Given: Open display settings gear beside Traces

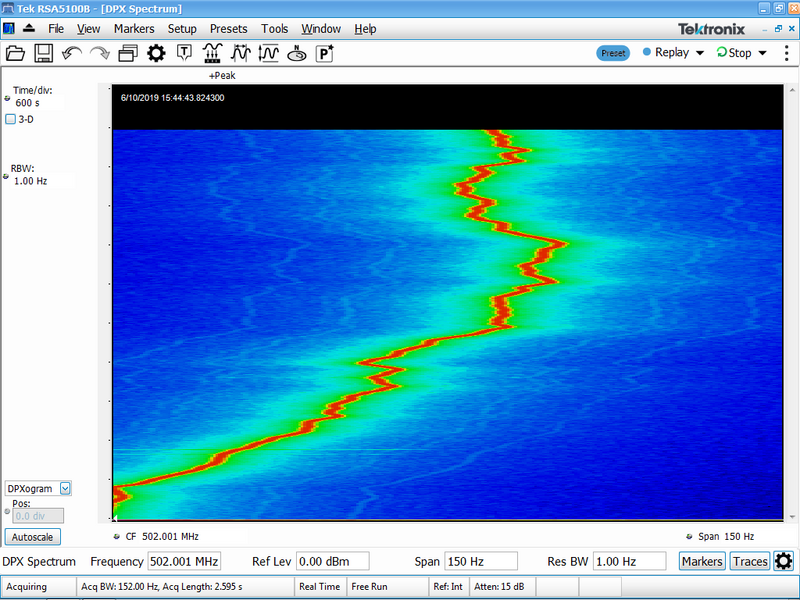Looking at the screenshot, I should pyautogui.click(x=783, y=561).
